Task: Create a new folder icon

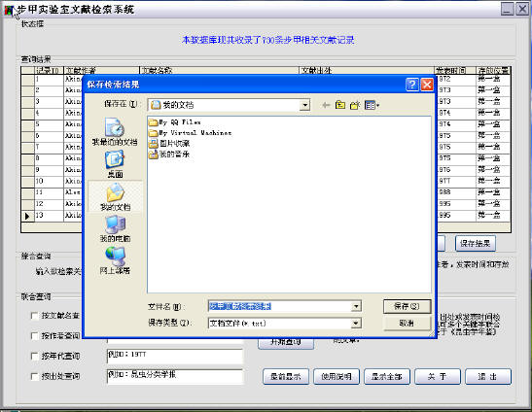Action: coord(355,105)
